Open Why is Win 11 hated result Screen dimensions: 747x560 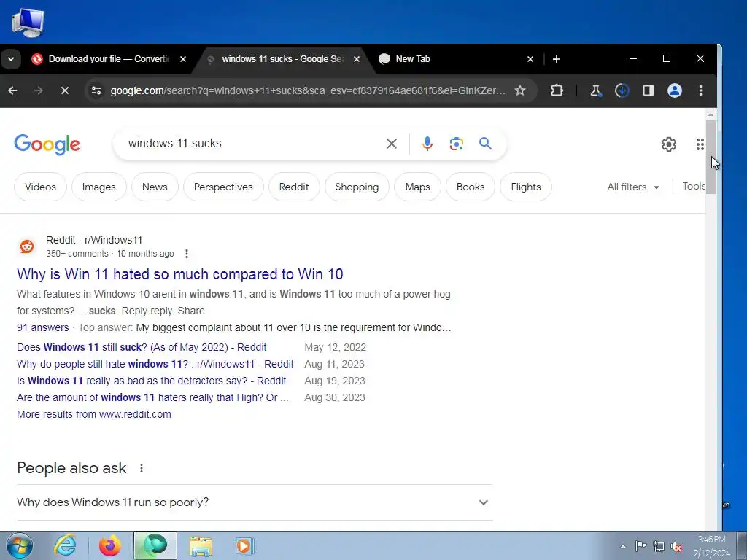180,274
